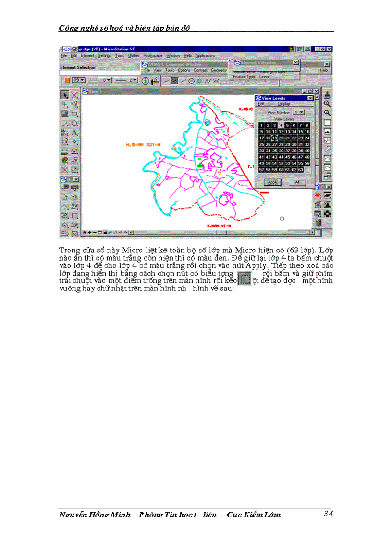This screenshot has height=540, width=392.
Task: Click the All button in View Levels
Action: coord(298,182)
